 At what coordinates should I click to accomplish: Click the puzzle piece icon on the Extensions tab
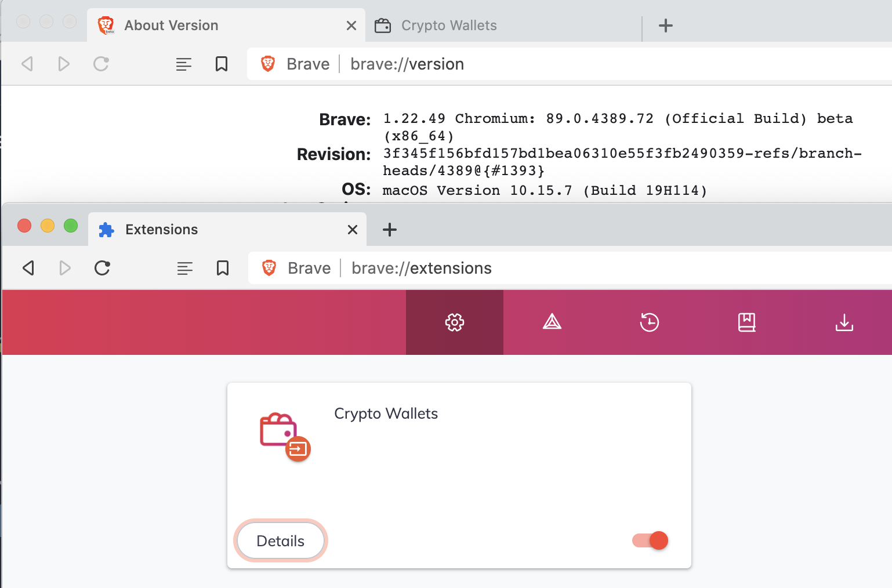point(106,230)
